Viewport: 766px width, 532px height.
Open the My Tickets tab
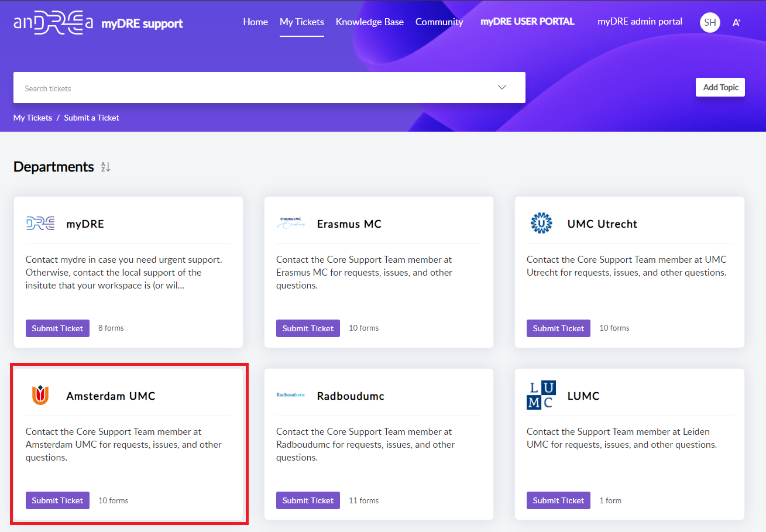point(302,22)
